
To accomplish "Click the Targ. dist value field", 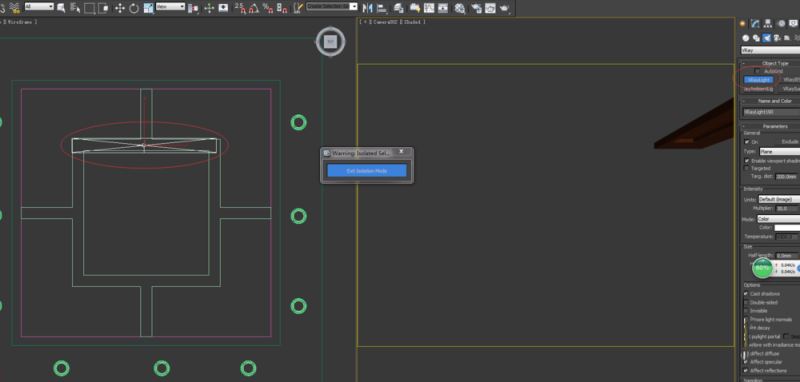I will [786, 176].
